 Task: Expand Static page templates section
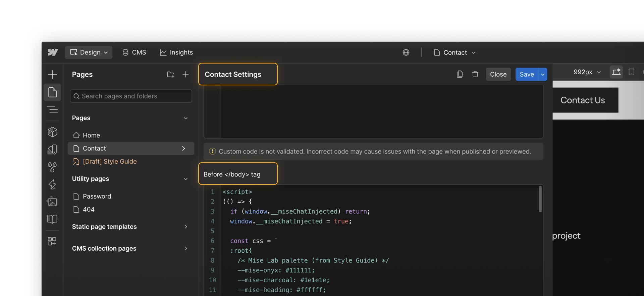pos(185,227)
